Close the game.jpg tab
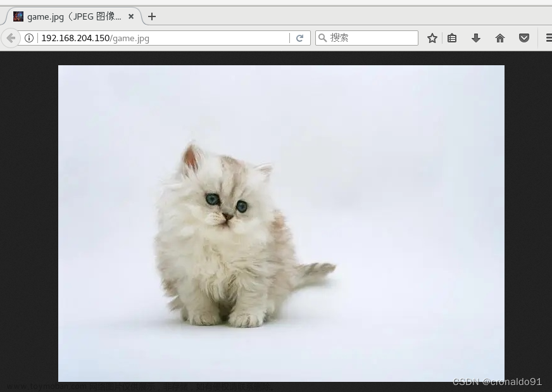The width and height of the screenshot is (552, 392). point(131,16)
